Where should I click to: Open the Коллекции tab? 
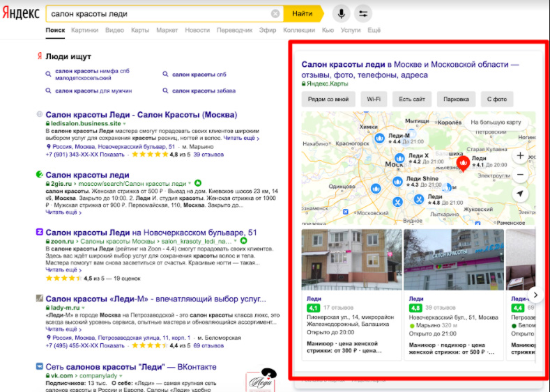299,30
